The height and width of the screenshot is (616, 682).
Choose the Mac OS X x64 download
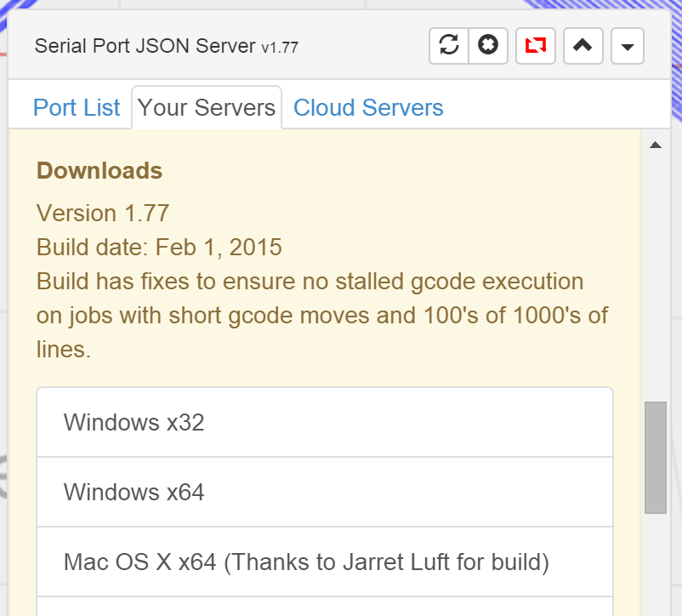[x=324, y=562]
